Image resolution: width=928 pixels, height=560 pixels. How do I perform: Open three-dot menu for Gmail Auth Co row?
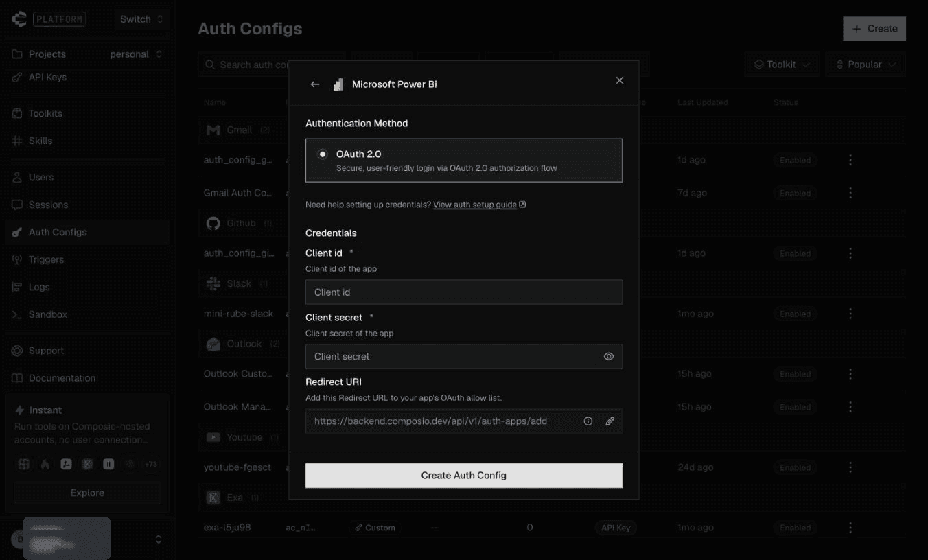(850, 193)
